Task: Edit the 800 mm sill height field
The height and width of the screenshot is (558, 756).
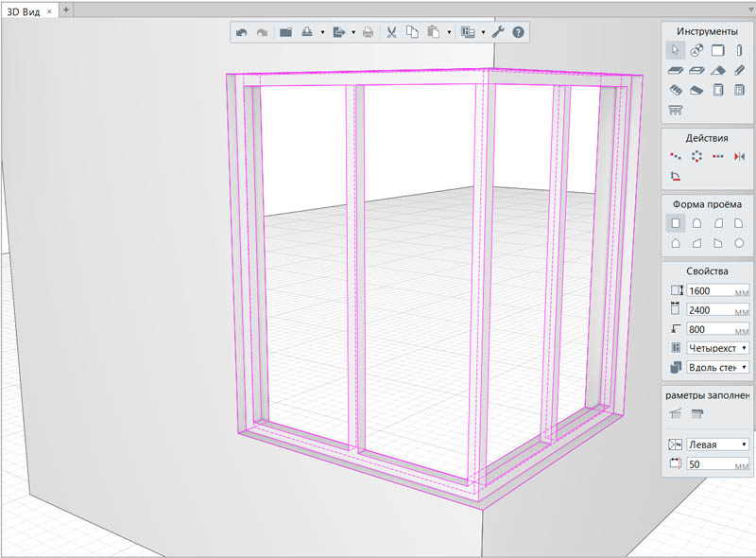Action: (x=717, y=329)
